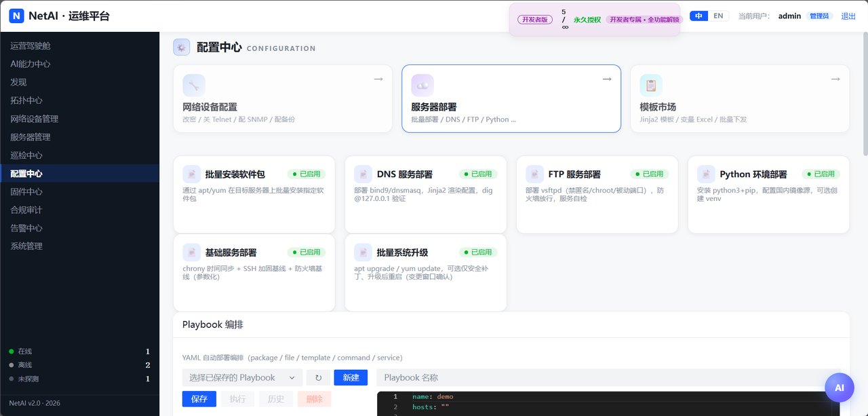Toggle 已启用 status on FTP 服务部署
This screenshot has width=868, height=416.
coord(650,174)
